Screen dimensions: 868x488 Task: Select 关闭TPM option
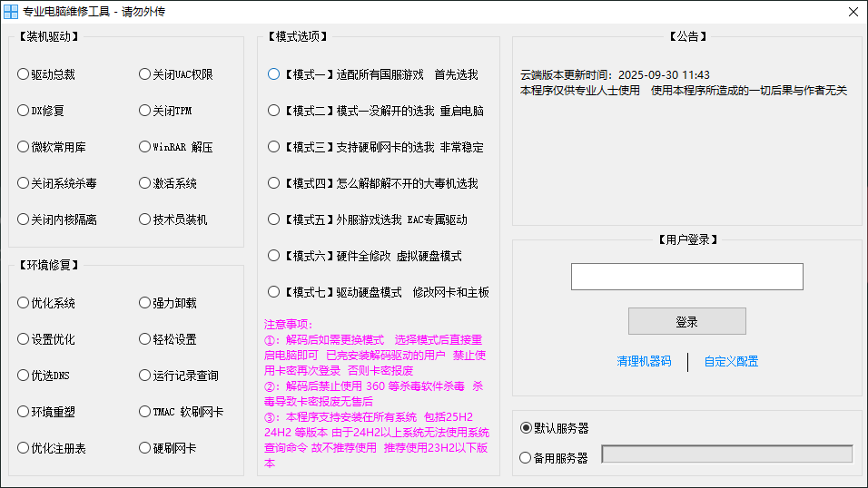145,111
